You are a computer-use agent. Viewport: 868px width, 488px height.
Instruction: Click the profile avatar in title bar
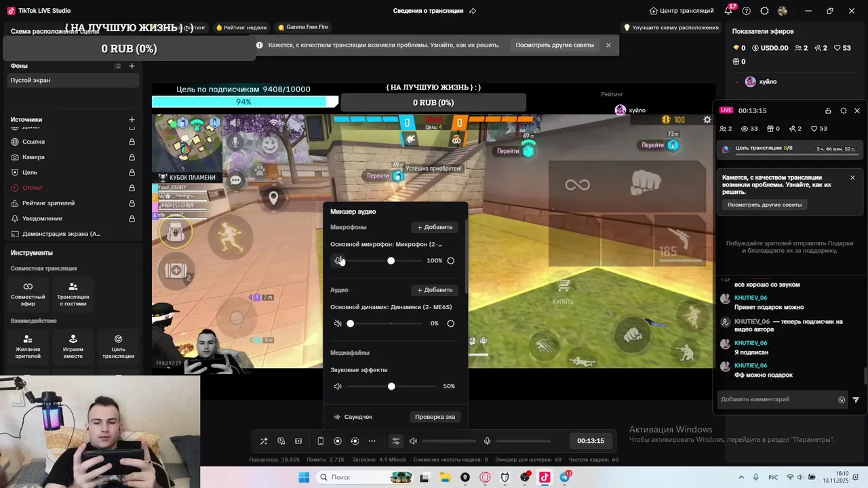click(x=783, y=11)
